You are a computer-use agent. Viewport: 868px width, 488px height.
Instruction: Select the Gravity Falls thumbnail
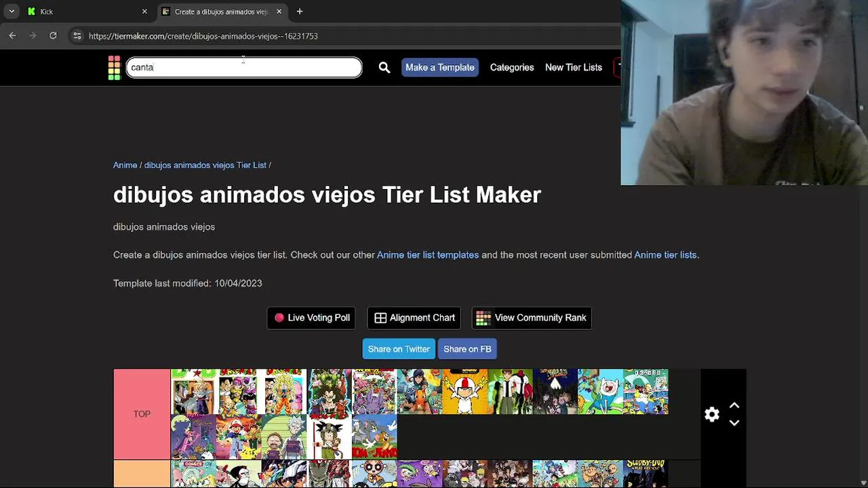(x=555, y=392)
